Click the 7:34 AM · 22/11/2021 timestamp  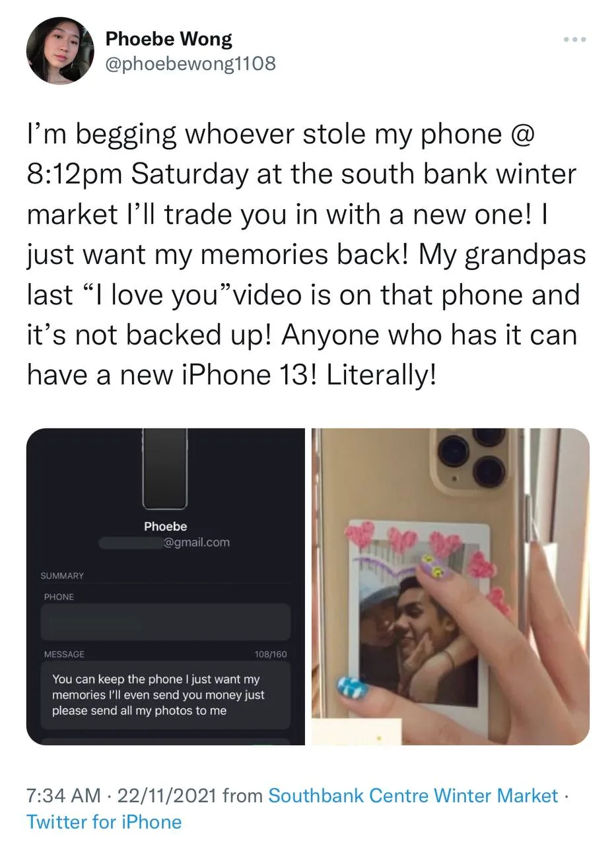coord(121,795)
